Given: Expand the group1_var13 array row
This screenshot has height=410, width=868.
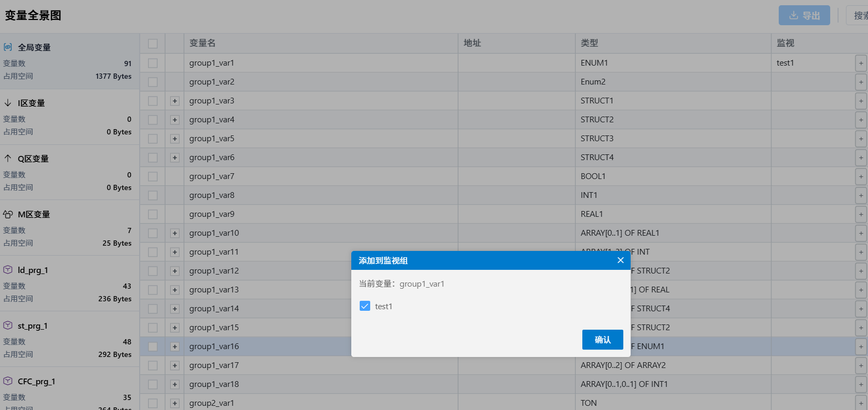Looking at the screenshot, I should (x=175, y=290).
